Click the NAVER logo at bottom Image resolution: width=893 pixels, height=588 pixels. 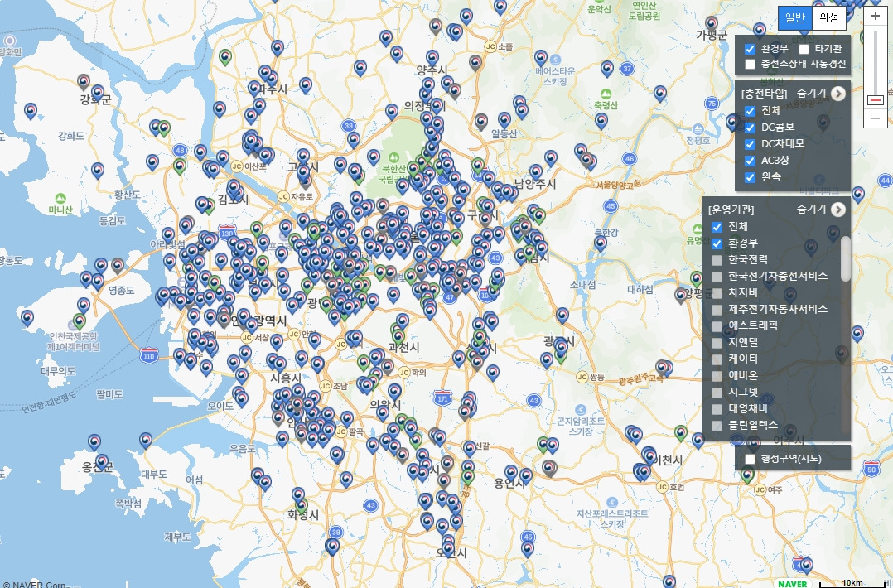[794, 584]
